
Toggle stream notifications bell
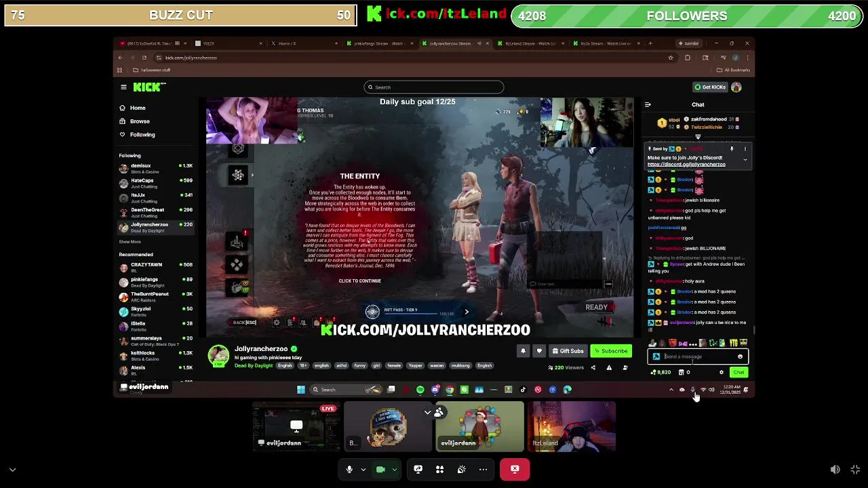click(x=523, y=351)
